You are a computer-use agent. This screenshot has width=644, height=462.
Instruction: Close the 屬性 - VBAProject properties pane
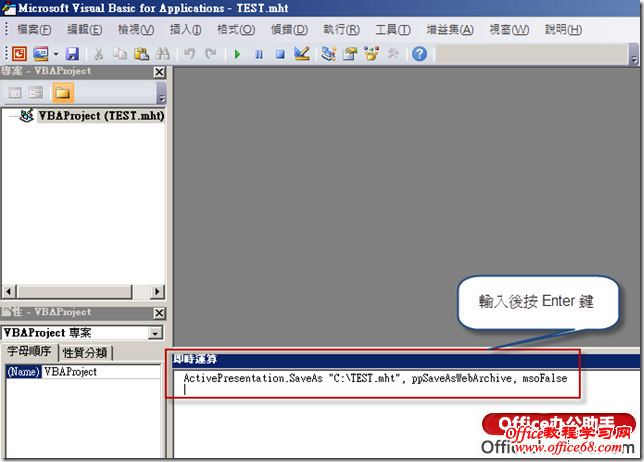[159, 313]
